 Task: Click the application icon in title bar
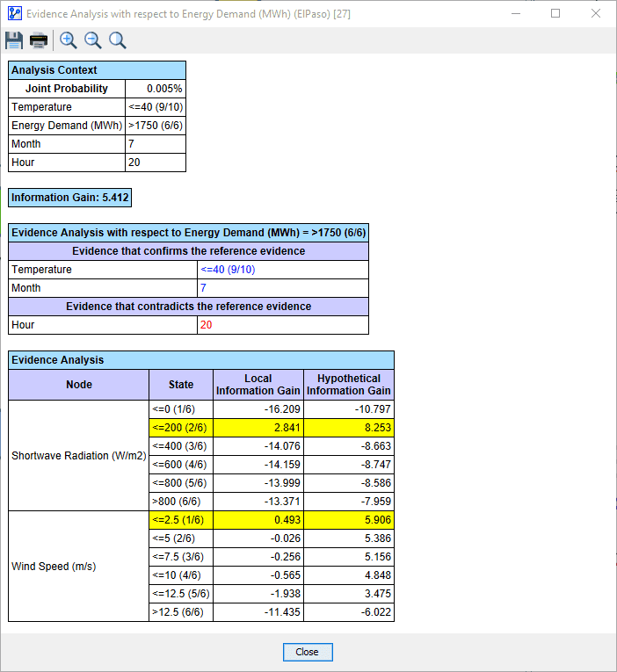pos(15,14)
